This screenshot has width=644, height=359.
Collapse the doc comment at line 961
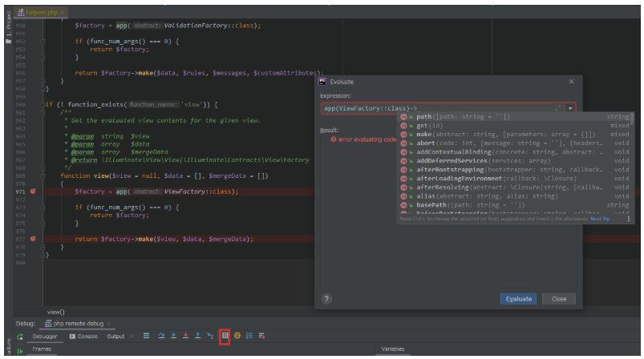pyautogui.click(x=43, y=112)
